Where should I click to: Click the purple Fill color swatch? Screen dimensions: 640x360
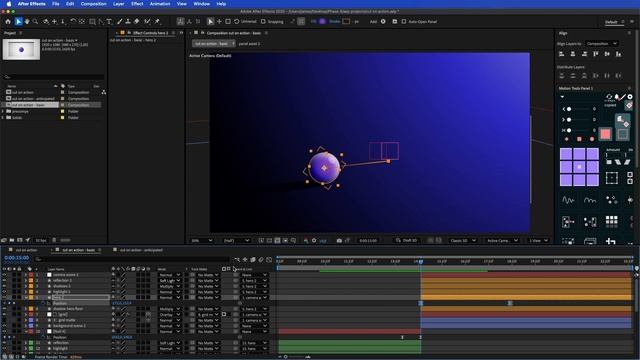pos(322,21)
